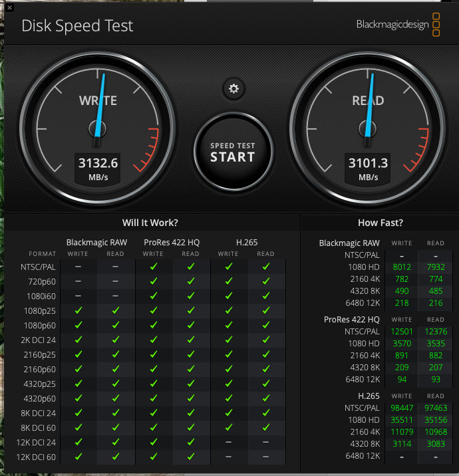The height and width of the screenshot is (476, 459).
Task: Click the 'ProRes 422 HQ' heading in How Fast
Action: tap(352, 320)
